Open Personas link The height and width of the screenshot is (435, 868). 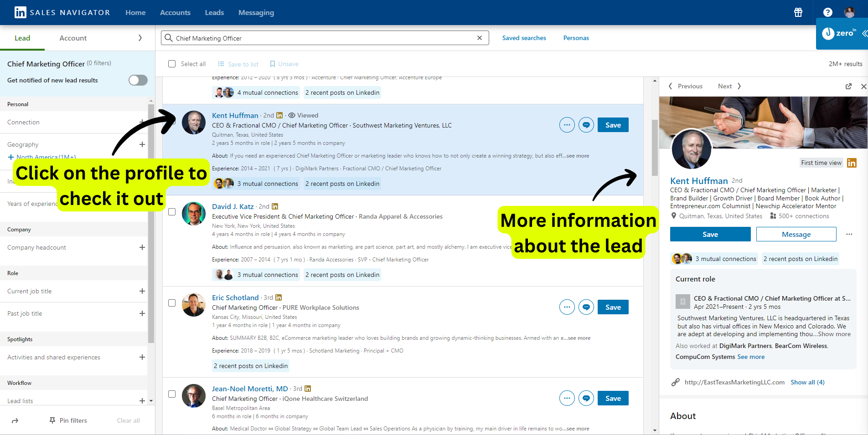[576, 38]
